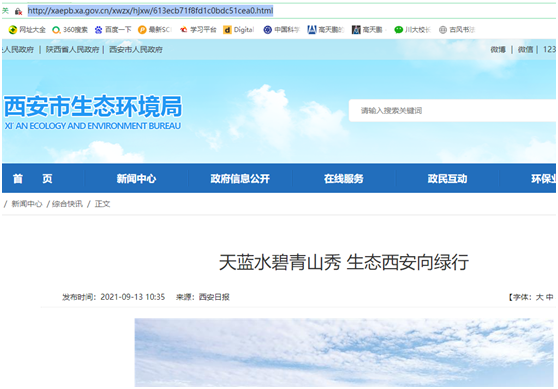558x389 pixels.
Task: Open the 360搜索 bookmark icon
Action: click(56, 30)
